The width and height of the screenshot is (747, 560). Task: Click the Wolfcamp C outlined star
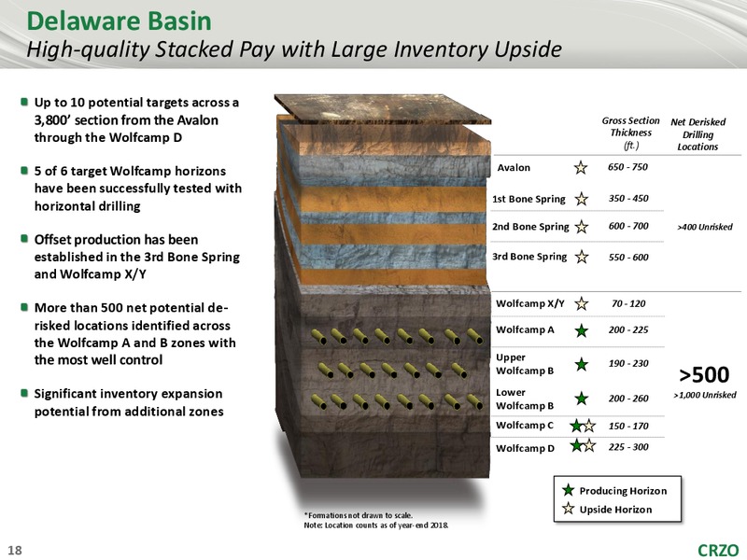[x=589, y=426]
